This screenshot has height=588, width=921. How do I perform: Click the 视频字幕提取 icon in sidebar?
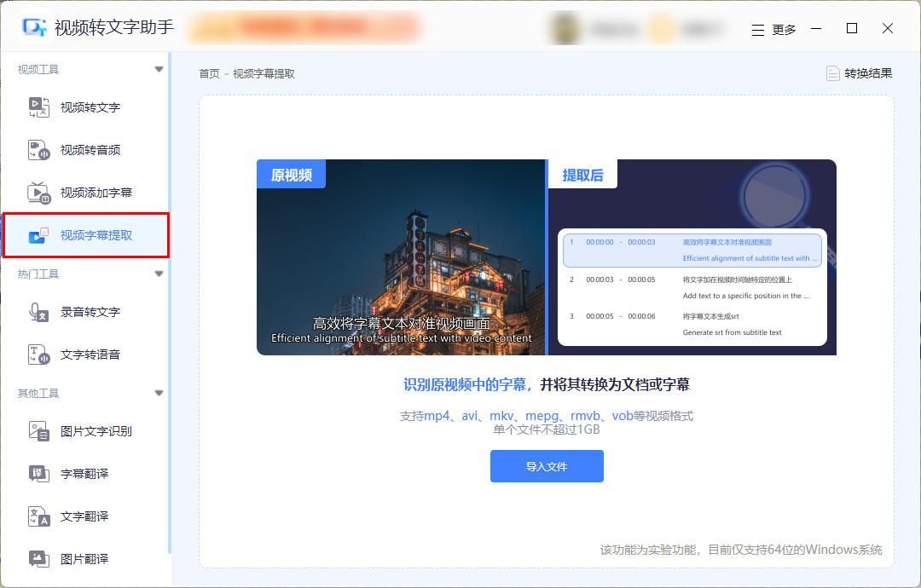tap(38, 235)
